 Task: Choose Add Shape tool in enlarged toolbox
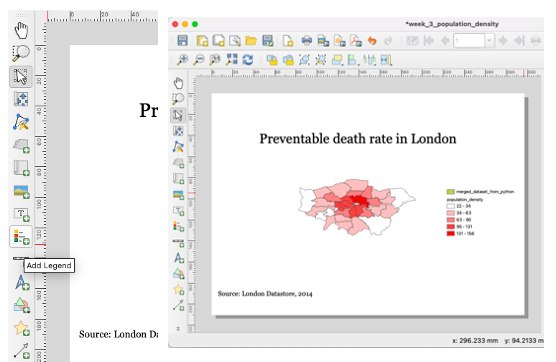click(x=22, y=305)
